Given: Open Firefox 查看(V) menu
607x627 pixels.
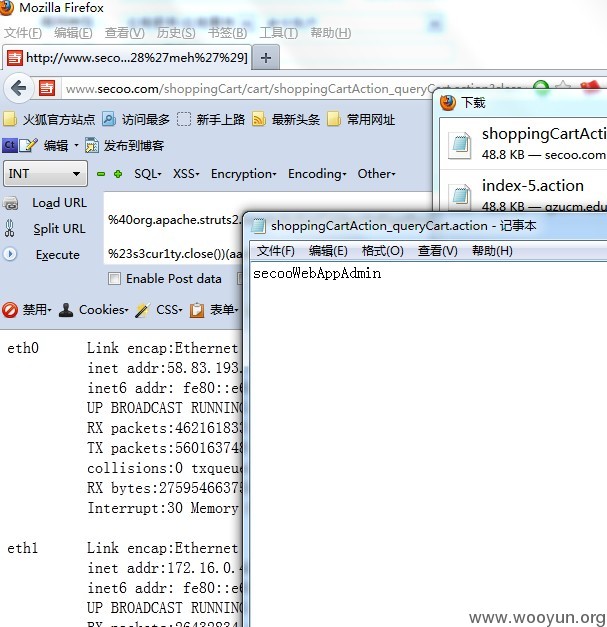Looking at the screenshot, I should (124, 32).
